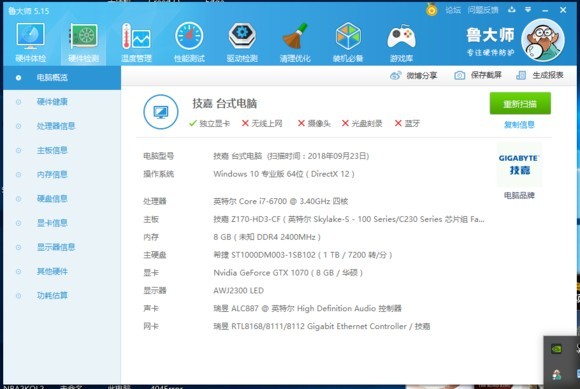This screenshot has width=580, height=389.
Task: Click the NVIDIA tray icon
Action: (556, 349)
